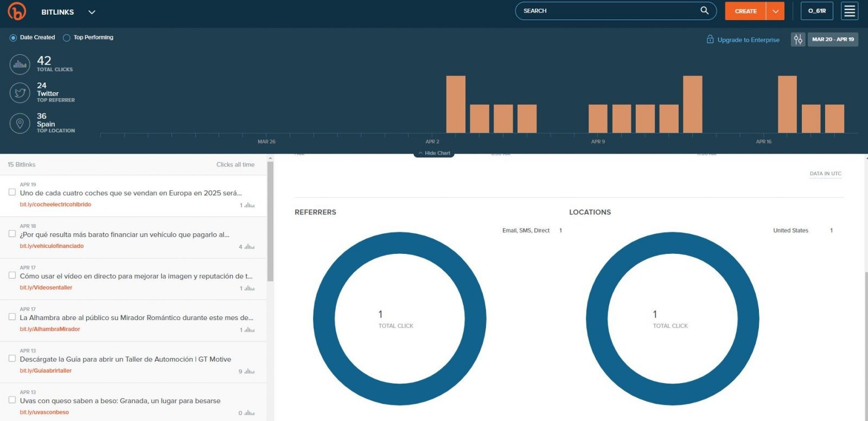Open the Create button dropdown arrow
Viewport: 868px width, 421px height.
click(x=775, y=11)
